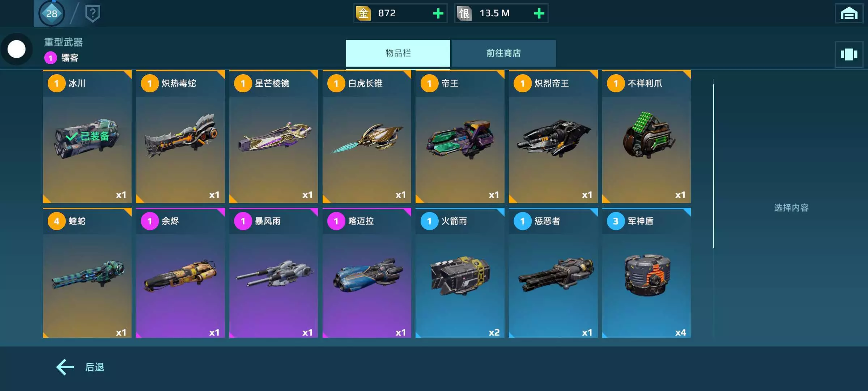This screenshot has width=868, height=391.
Task: Select the equipped 冰川 weapon card
Action: tap(87, 136)
